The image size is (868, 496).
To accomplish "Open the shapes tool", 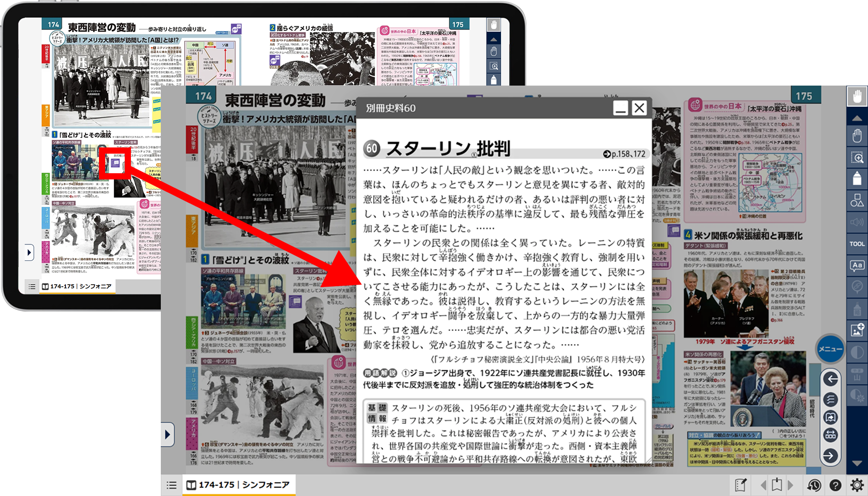I will point(857,201).
